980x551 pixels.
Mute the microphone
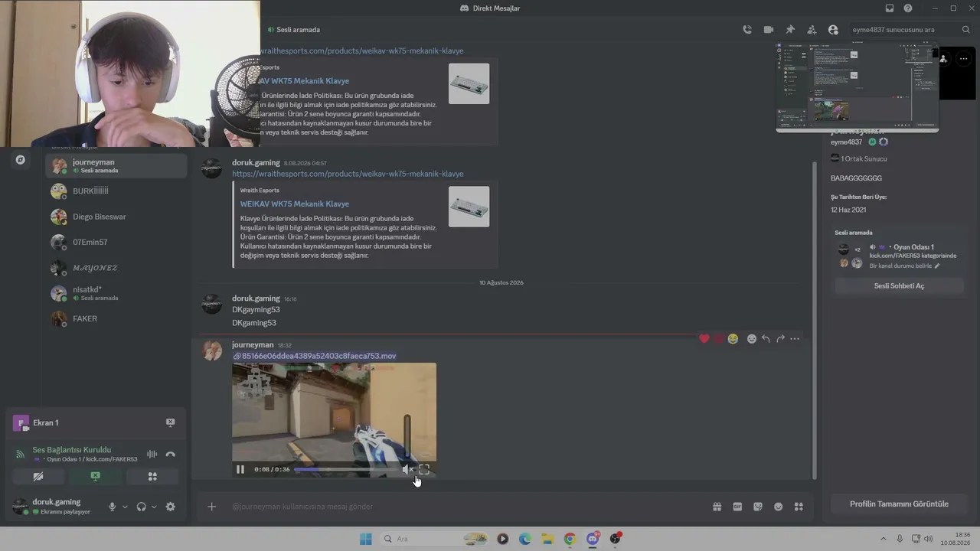113,507
